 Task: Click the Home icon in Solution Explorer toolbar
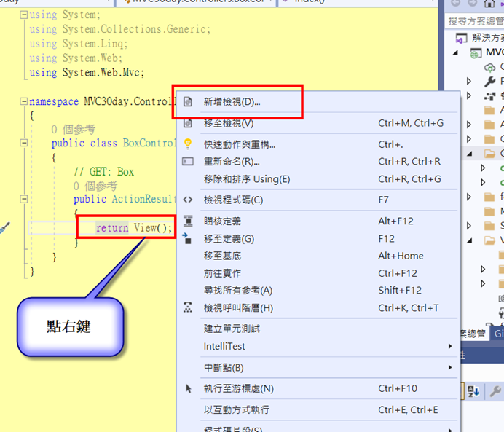(489, 3)
